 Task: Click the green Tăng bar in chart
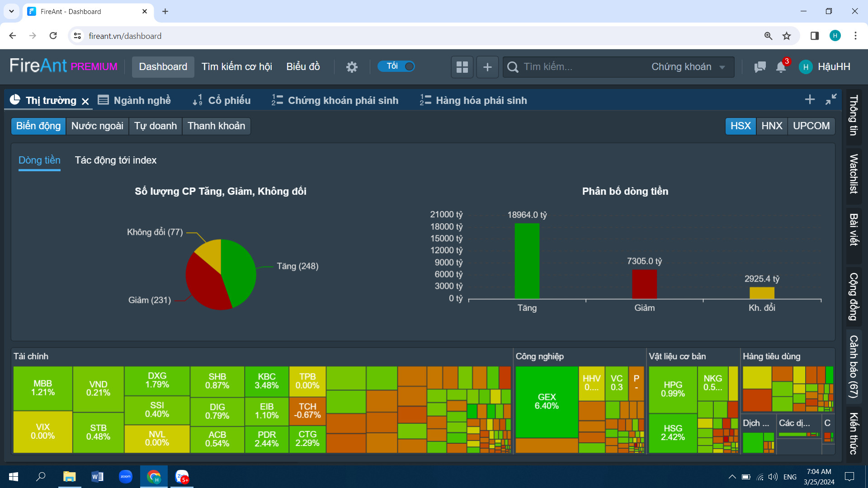tap(527, 261)
